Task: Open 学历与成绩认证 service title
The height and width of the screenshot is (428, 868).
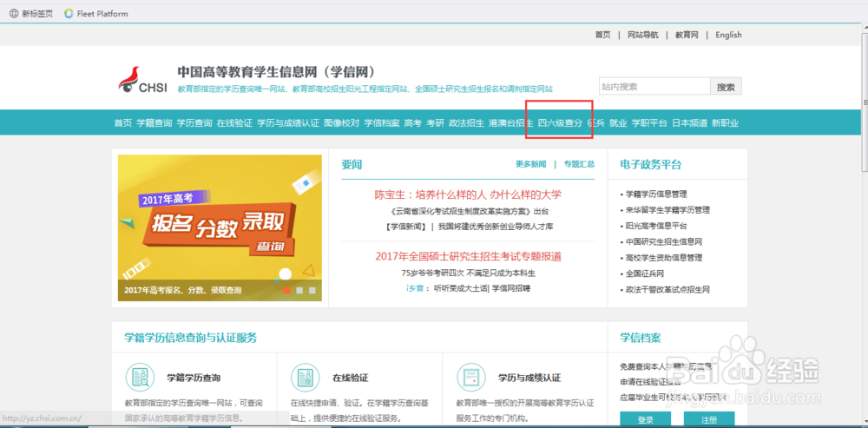Action: tap(529, 379)
